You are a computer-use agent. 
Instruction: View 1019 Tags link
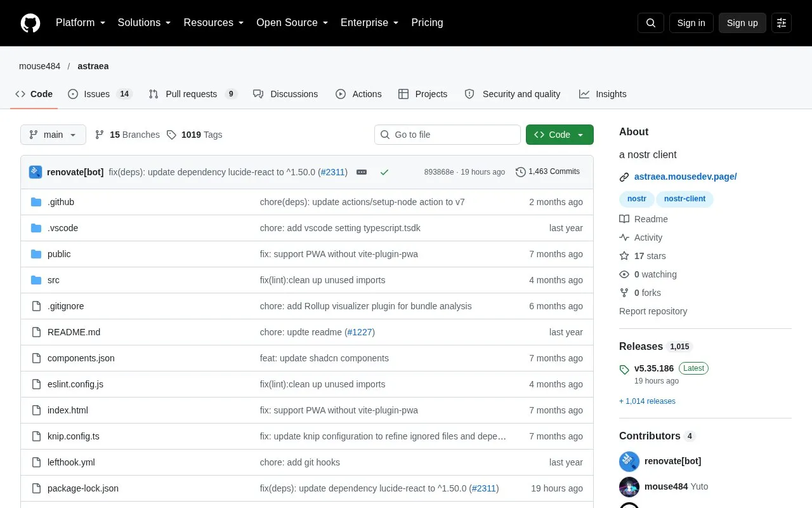[x=194, y=135]
